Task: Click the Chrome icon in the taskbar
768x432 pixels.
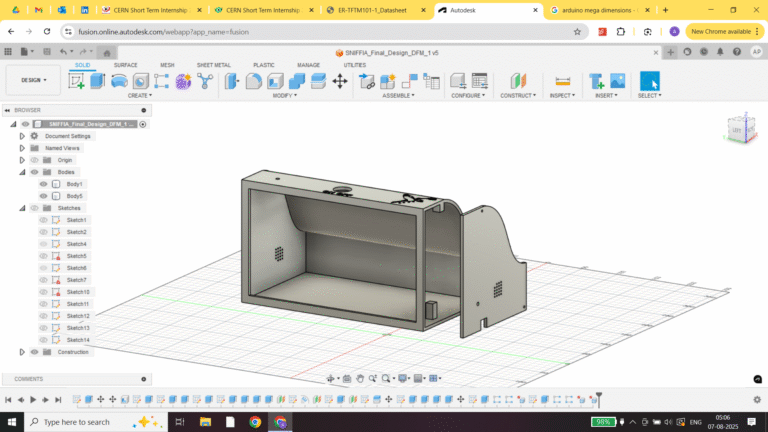Action: [255, 422]
